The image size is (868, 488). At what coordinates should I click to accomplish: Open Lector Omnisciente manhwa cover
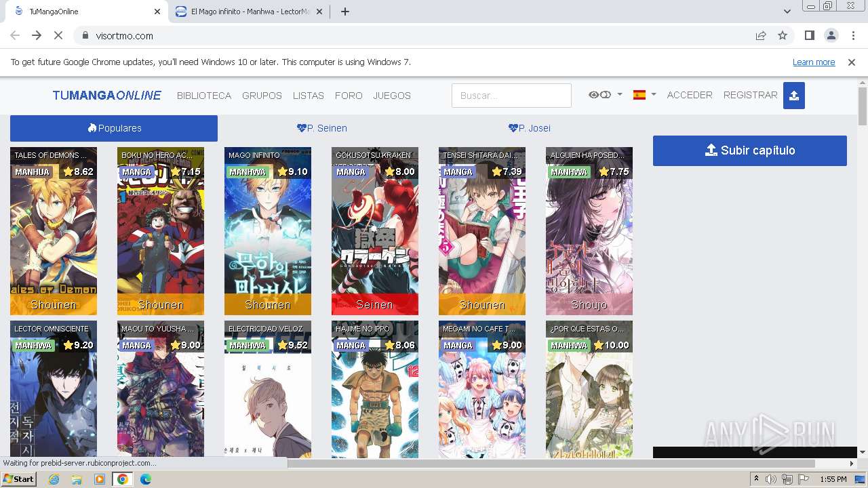point(54,389)
